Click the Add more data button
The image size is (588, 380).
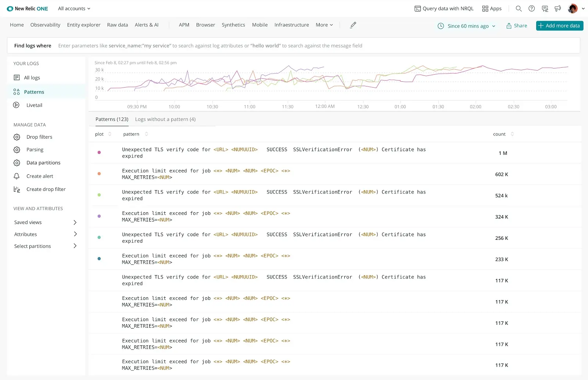click(x=559, y=25)
